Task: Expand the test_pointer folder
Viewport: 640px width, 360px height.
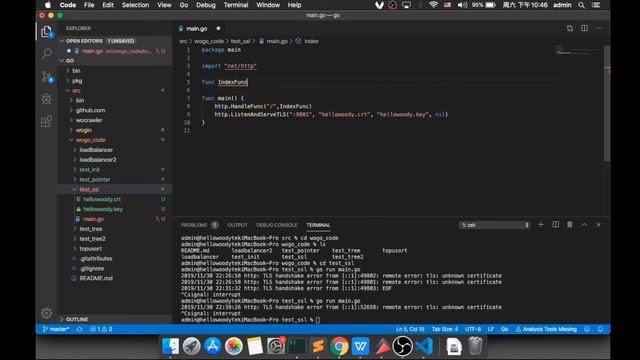Action: (x=114, y=180)
